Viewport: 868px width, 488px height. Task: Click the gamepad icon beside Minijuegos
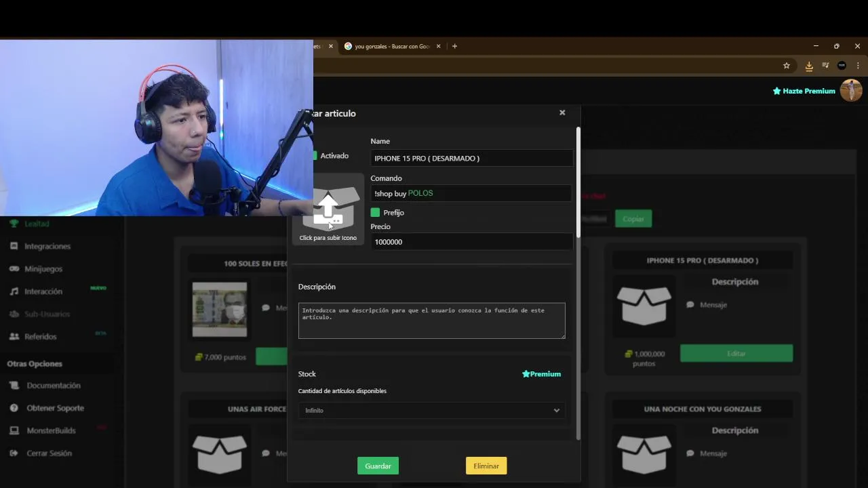click(14, 269)
